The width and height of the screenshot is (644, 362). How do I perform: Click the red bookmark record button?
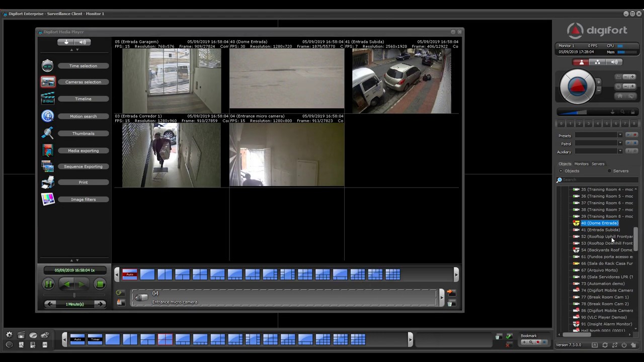(x=538, y=342)
